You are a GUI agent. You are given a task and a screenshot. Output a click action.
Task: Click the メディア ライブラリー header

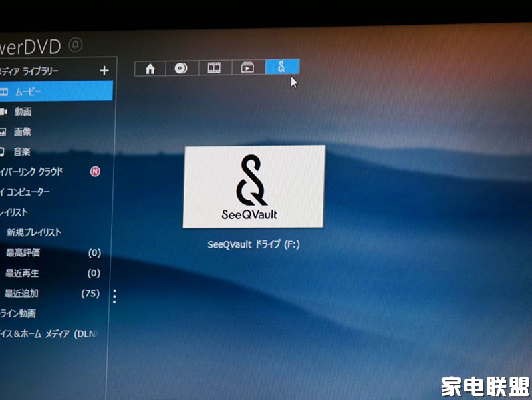(29, 71)
